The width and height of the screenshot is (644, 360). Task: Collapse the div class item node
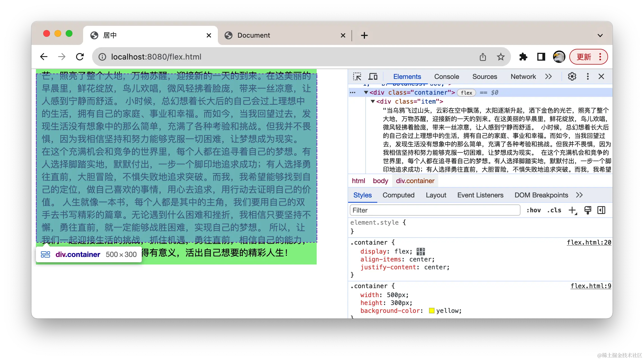(373, 101)
